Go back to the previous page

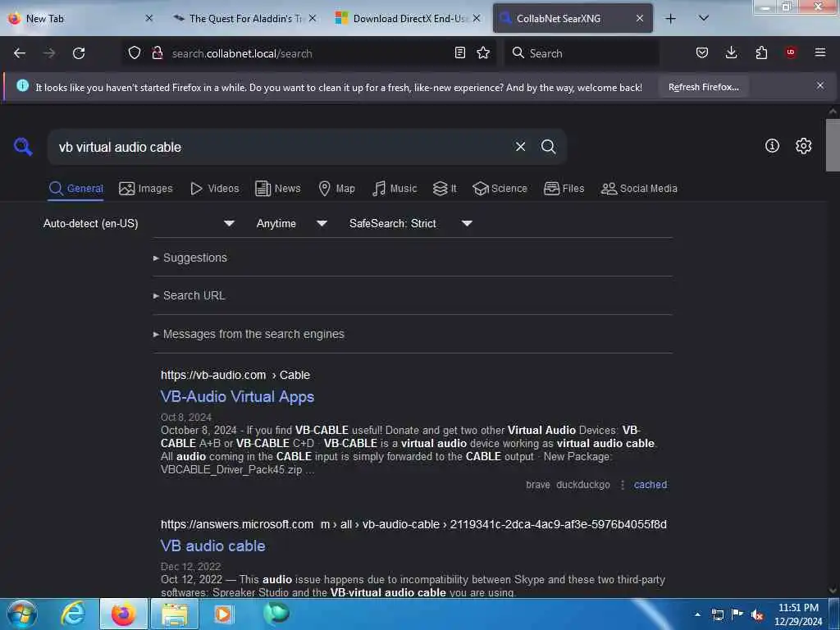[20, 53]
